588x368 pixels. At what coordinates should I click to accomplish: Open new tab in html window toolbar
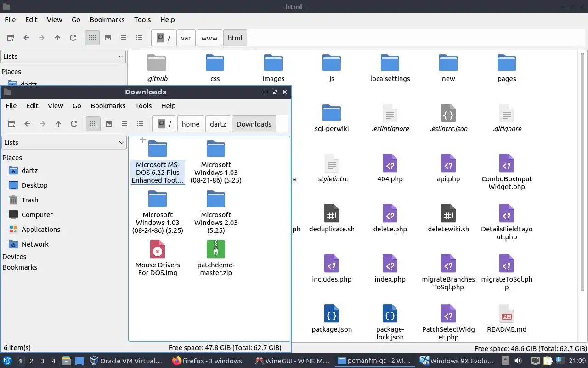click(x=11, y=38)
